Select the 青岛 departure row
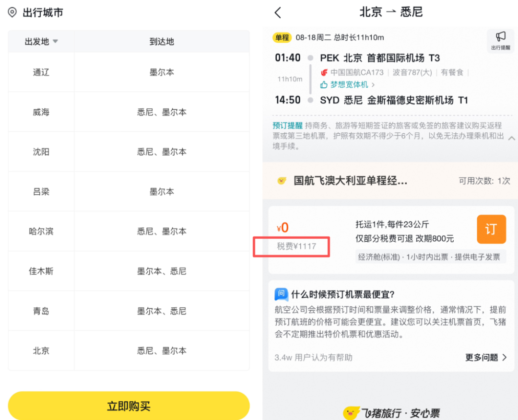This screenshot has height=420, width=518. click(x=129, y=311)
